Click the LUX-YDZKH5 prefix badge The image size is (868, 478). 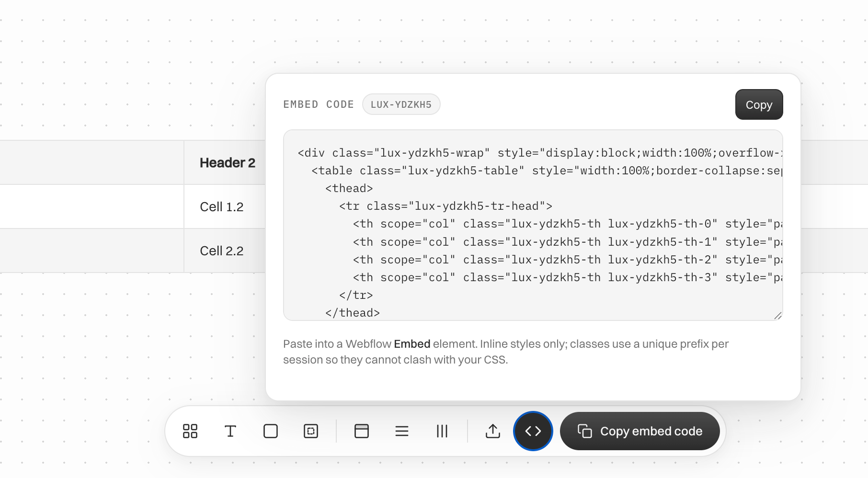[401, 104]
